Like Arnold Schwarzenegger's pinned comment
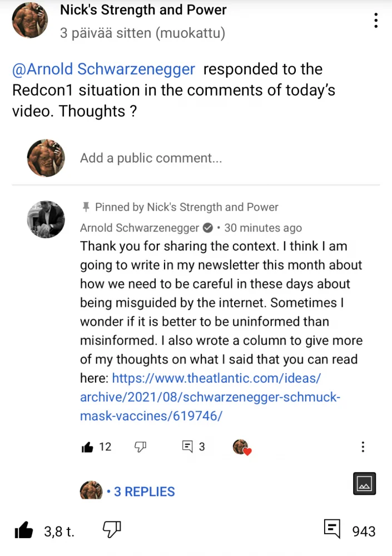The image size is (392, 556). [x=87, y=446]
